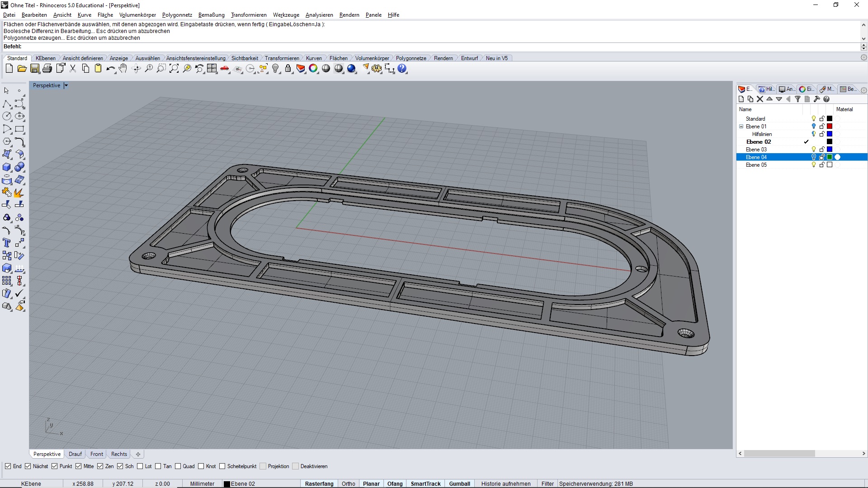
Task: Select Zoom Extents icon
Action: tap(174, 69)
